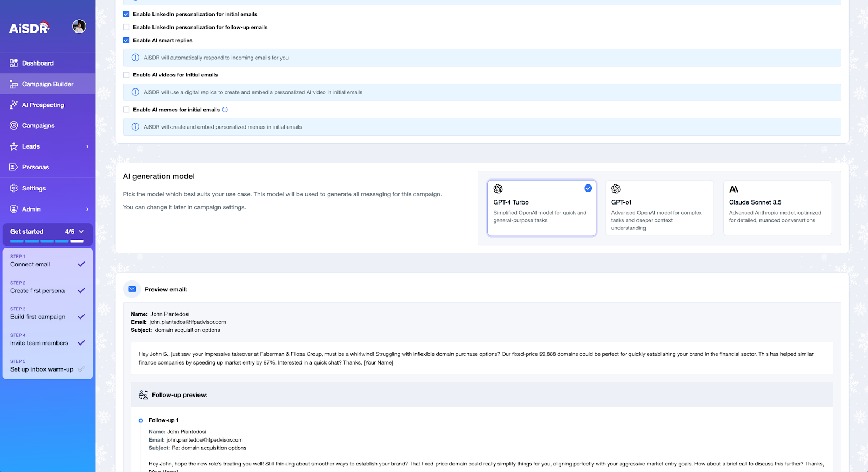Image resolution: width=868 pixels, height=472 pixels.
Task: Click subject 'domain acquisition options'
Action: click(x=188, y=330)
